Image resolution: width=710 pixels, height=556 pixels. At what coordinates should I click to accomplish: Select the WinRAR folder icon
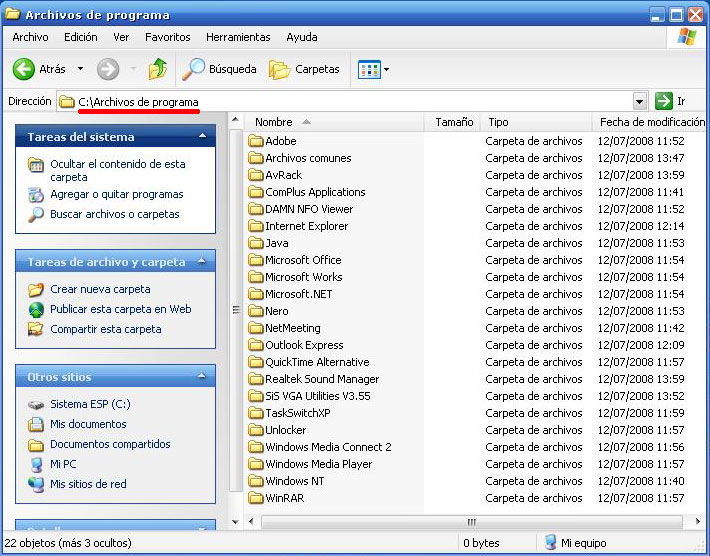point(256,498)
